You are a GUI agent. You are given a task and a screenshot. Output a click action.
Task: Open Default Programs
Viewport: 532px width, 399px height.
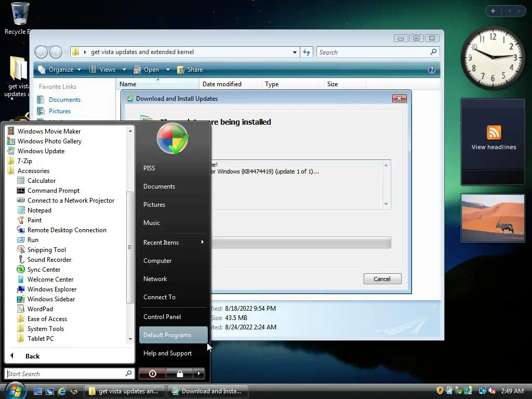(173, 335)
